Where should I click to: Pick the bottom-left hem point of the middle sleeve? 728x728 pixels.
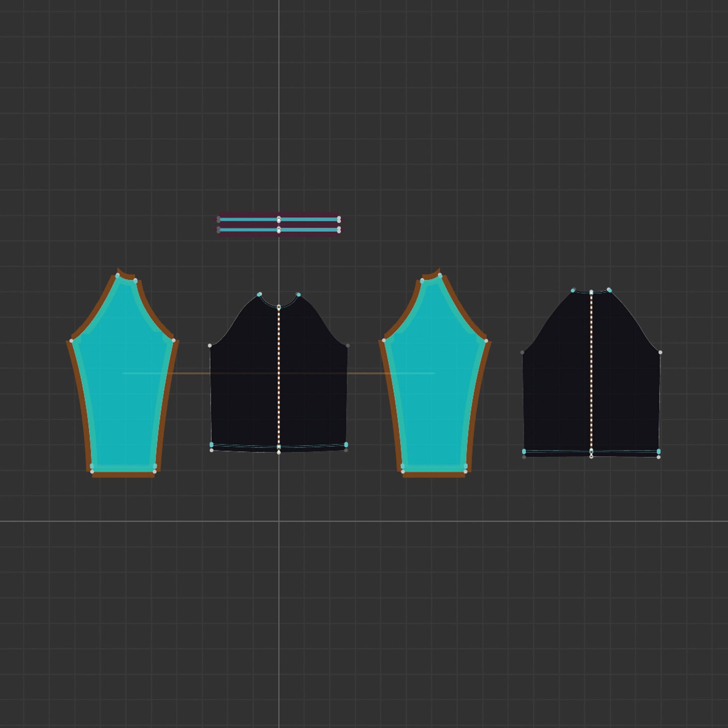pyautogui.click(x=403, y=472)
